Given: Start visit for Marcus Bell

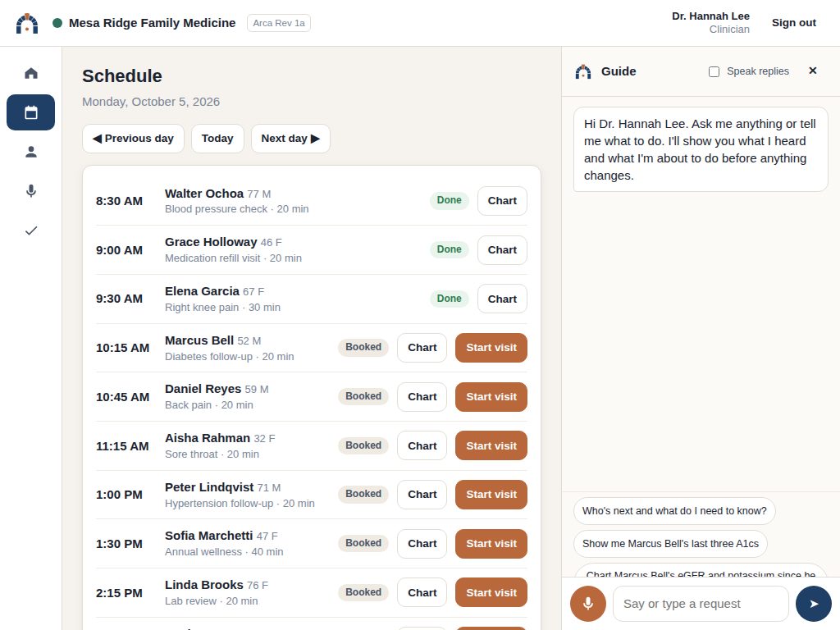Looking at the screenshot, I should [x=491, y=348].
